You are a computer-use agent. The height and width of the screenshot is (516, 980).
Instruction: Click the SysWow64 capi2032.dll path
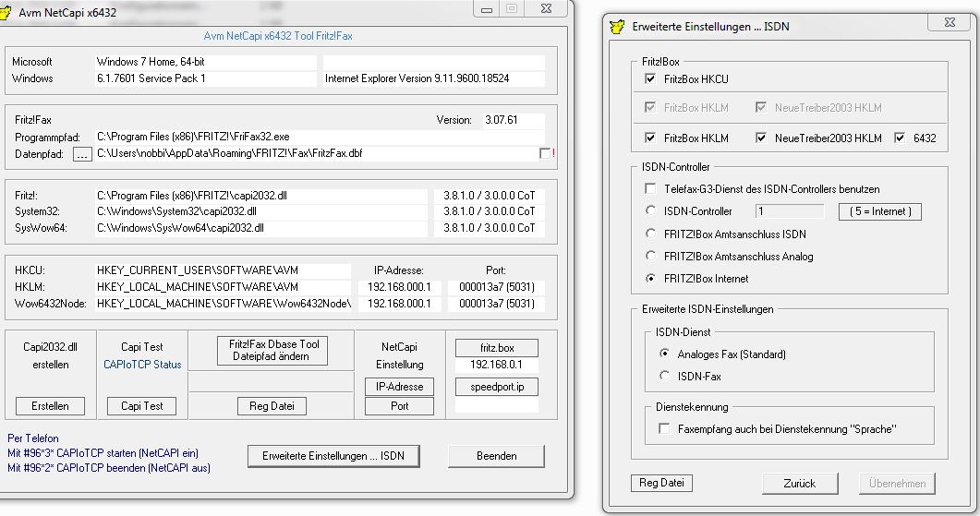point(261,228)
